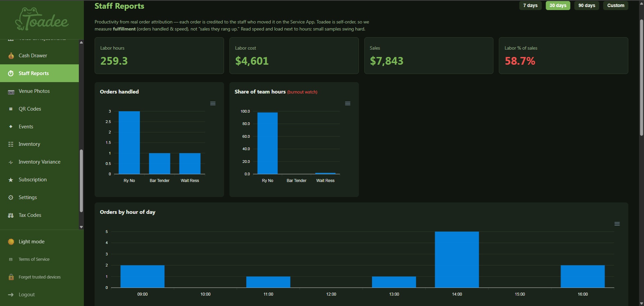Click the Settings gear icon
Image resolution: width=644 pixels, height=306 pixels.
[x=11, y=197]
